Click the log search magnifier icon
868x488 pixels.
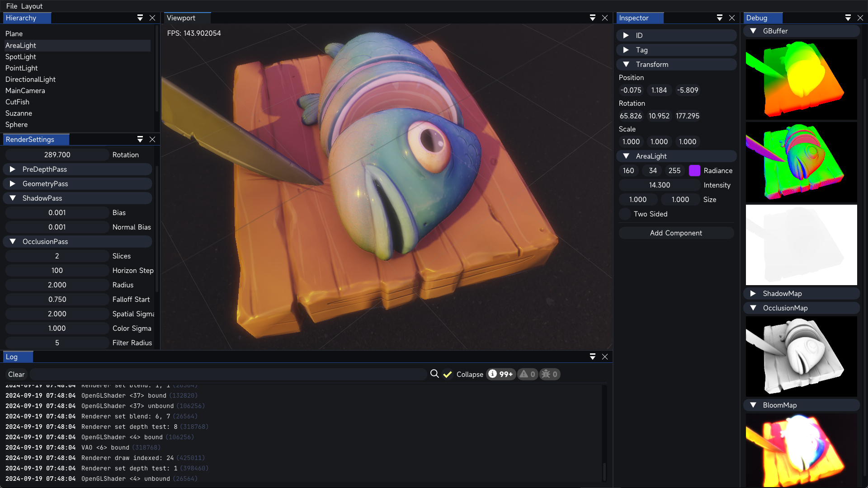click(434, 374)
